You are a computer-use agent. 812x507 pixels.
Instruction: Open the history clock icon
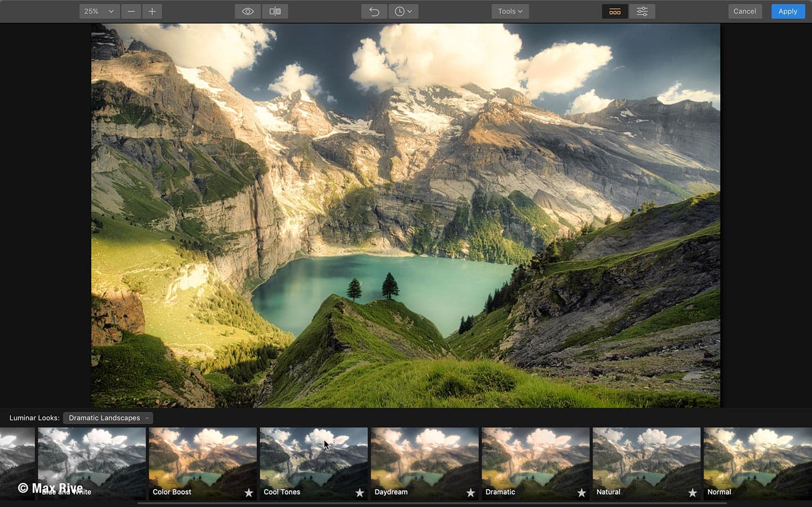coord(399,11)
